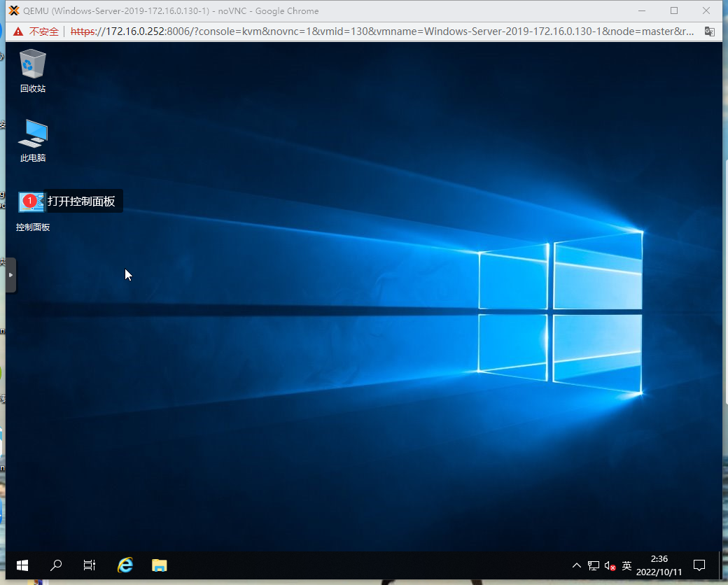The height and width of the screenshot is (585, 728).
Task: Switch input language indicator 英
Action: 626,565
